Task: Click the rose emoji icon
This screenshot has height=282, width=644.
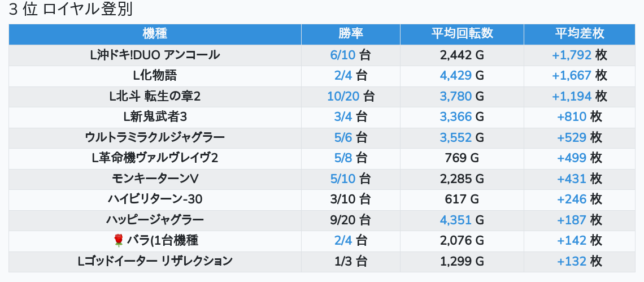Action: click(118, 241)
